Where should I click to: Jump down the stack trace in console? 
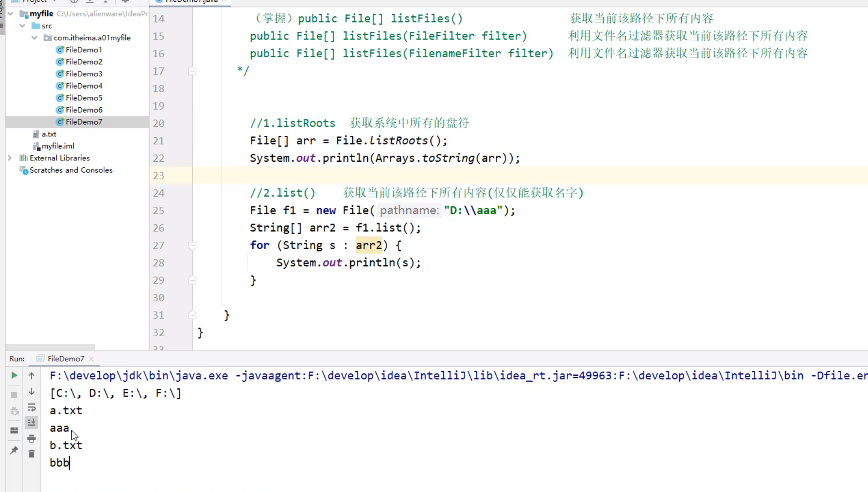coord(31,392)
